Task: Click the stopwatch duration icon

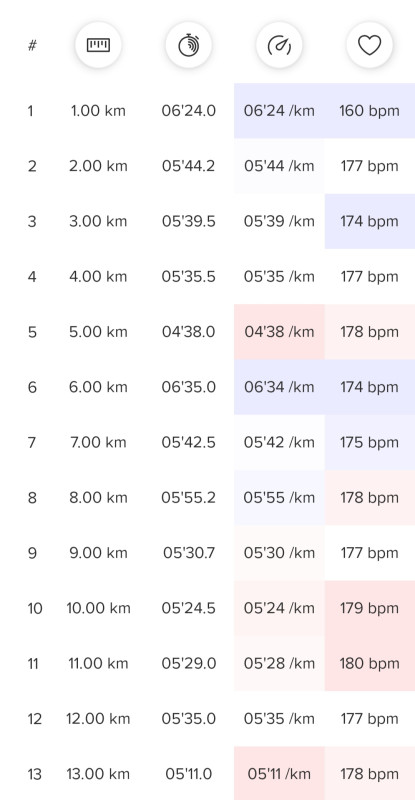Action: point(188,45)
